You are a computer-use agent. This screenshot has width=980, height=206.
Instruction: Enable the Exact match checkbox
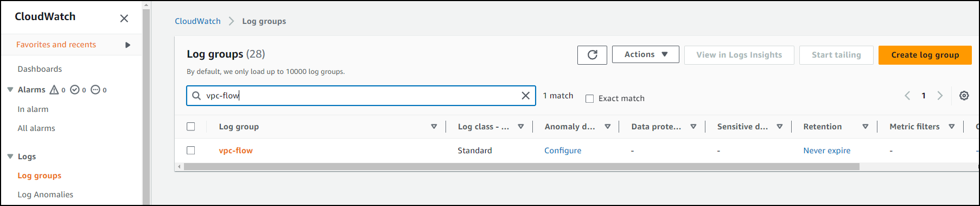point(589,98)
